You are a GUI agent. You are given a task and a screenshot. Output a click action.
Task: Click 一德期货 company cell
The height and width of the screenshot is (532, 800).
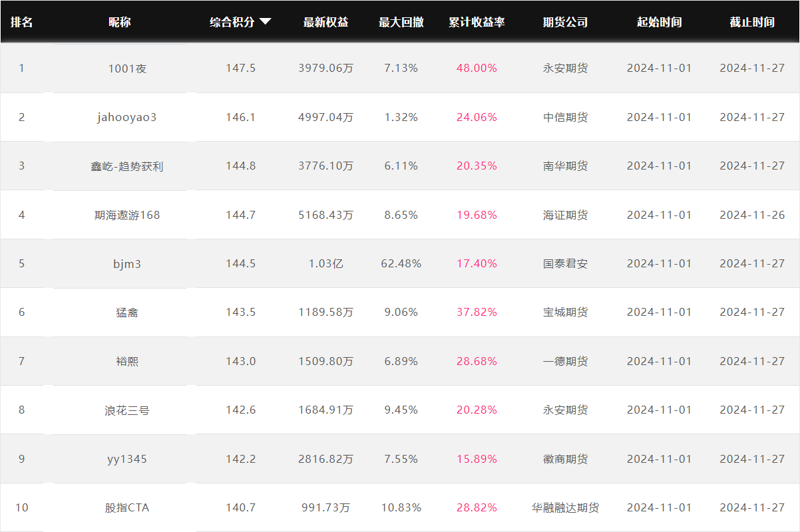566,361
